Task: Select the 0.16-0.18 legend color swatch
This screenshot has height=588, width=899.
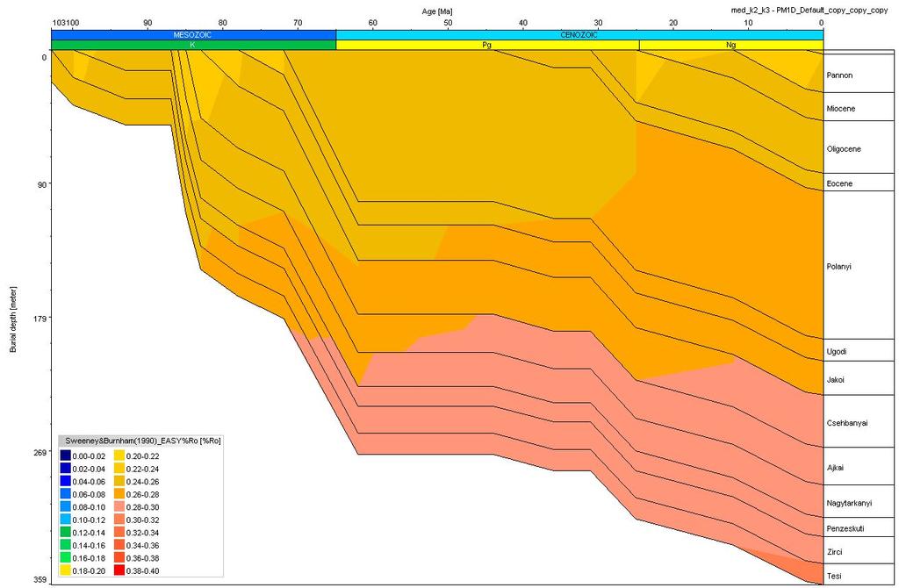Action: coord(65,557)
